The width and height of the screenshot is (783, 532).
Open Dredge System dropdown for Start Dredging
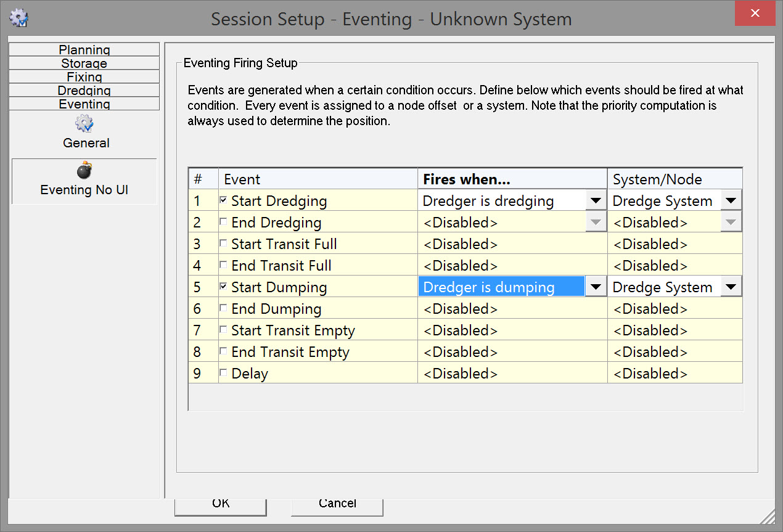(731, 200)
